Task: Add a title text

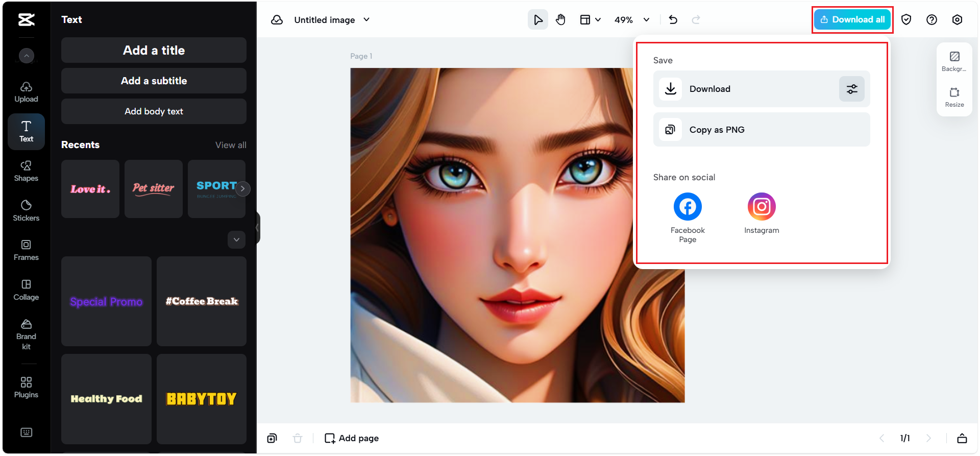Action: tap(154, 50)
